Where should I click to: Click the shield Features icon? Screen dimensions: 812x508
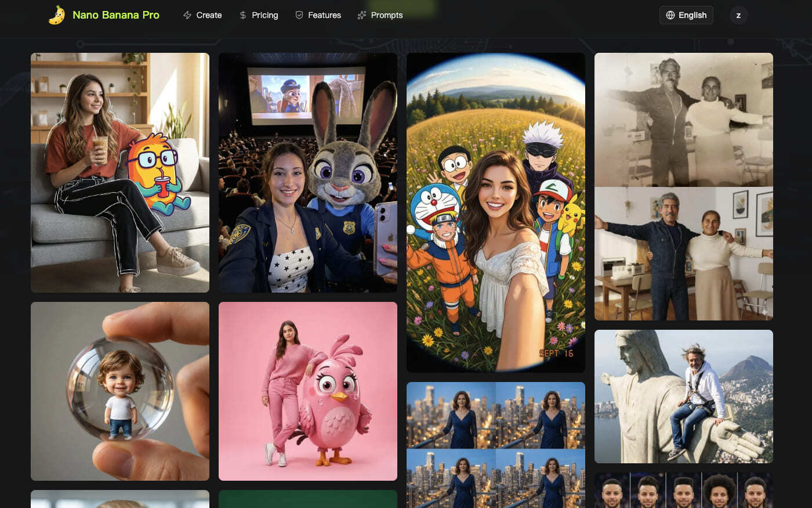[299, 15]
